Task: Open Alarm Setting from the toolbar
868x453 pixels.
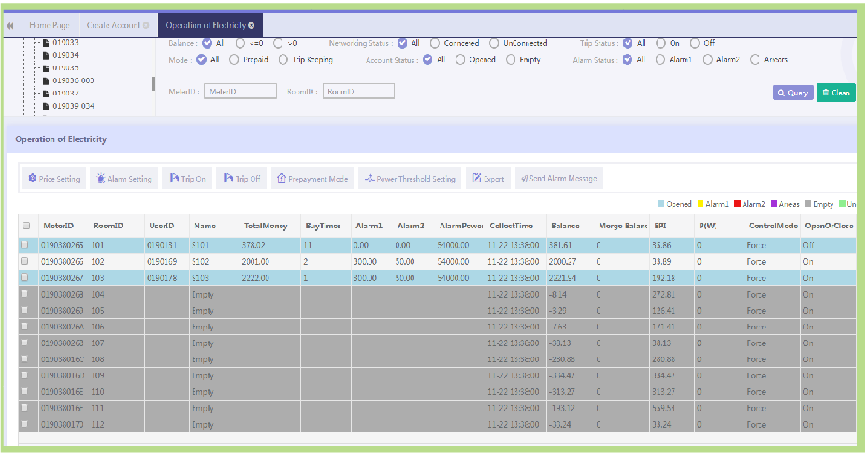Action: point(123,179)
